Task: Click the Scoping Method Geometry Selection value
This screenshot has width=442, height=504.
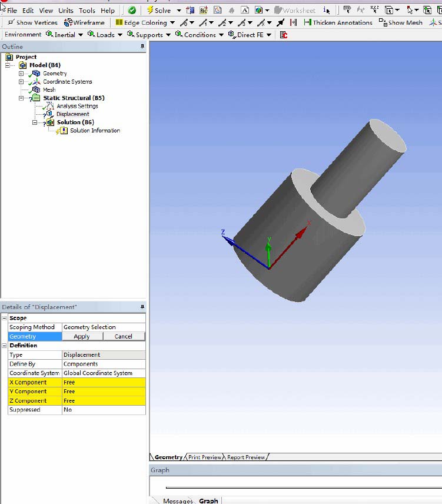Action: [x=104, y=327]
